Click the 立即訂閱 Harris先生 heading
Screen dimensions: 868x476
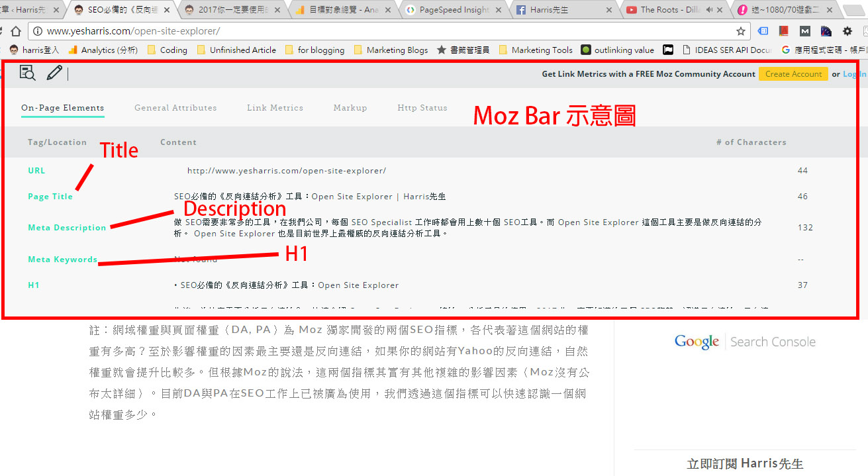(x=745, y=463)
